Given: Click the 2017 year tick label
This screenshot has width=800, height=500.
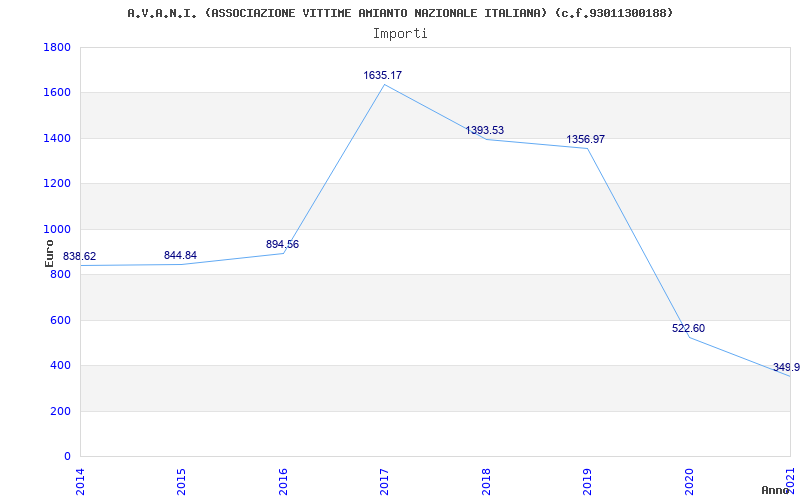Looking at the screenshot, I should [x=384, y=482].
